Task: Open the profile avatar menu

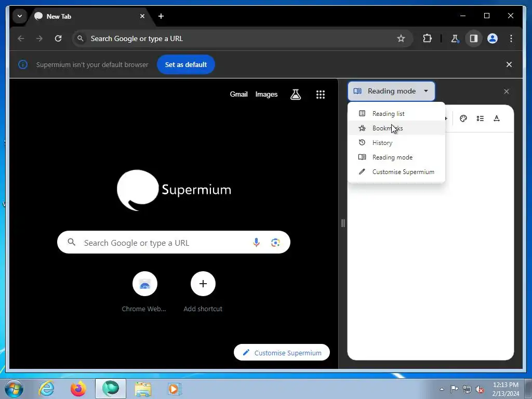Action: click(493, 38)
